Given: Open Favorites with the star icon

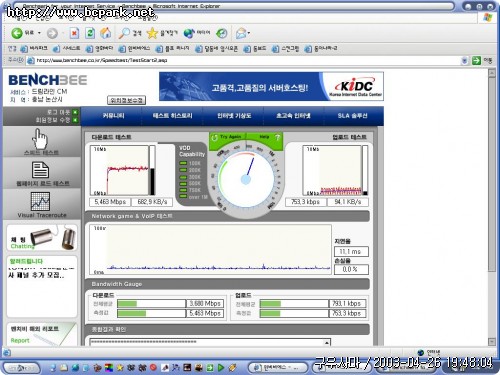Looking at the screenshot, I should click(x=161, y=33).
